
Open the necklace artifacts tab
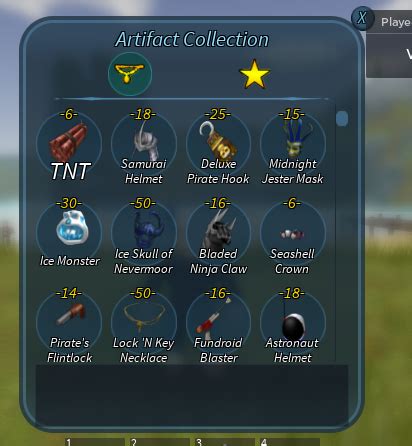[x=130, y=74]
